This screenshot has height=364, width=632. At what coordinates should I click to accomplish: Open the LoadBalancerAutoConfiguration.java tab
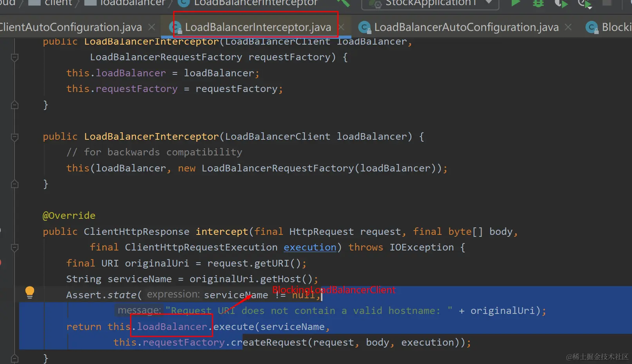coord(466,27)
